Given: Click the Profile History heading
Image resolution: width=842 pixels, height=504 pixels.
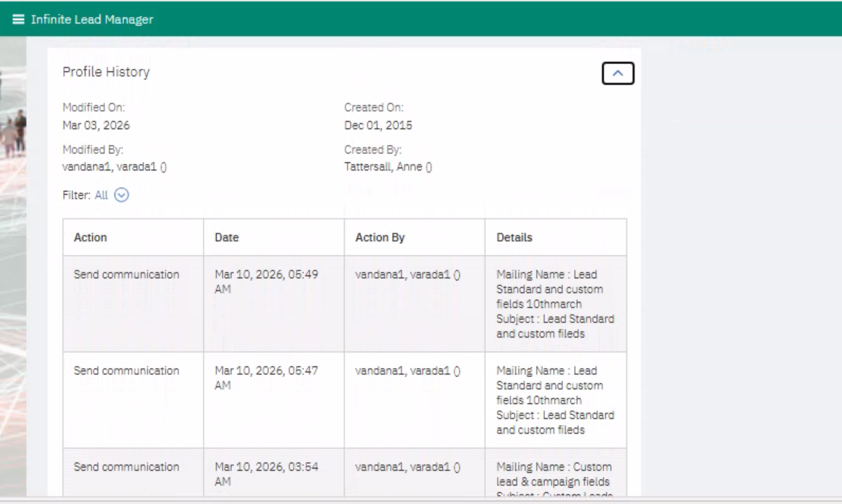Looking at the screenshot, I should [x=106, y=72].
